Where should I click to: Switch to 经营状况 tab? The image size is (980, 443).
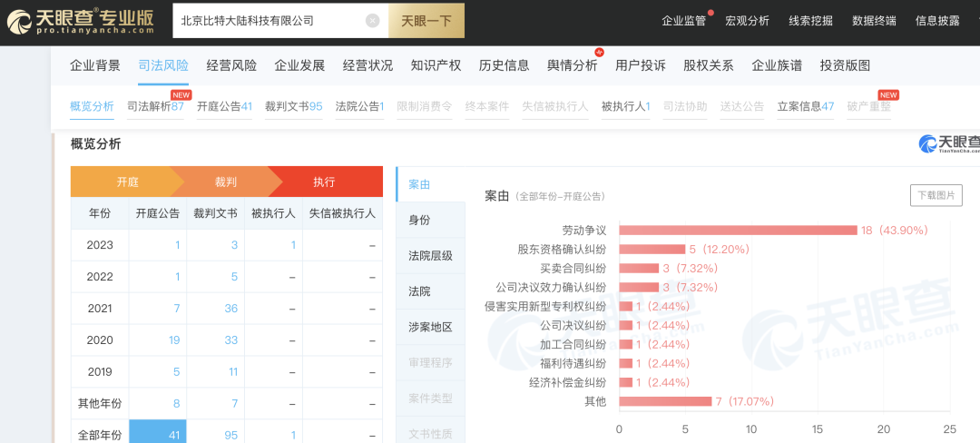367,65
